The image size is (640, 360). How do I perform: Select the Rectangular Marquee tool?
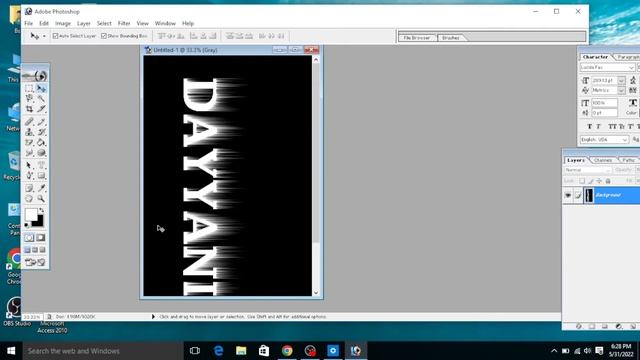29,88
